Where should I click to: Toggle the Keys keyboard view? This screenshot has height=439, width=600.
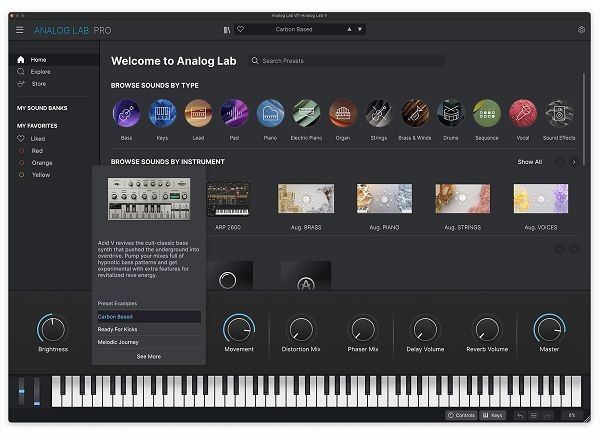493,415
